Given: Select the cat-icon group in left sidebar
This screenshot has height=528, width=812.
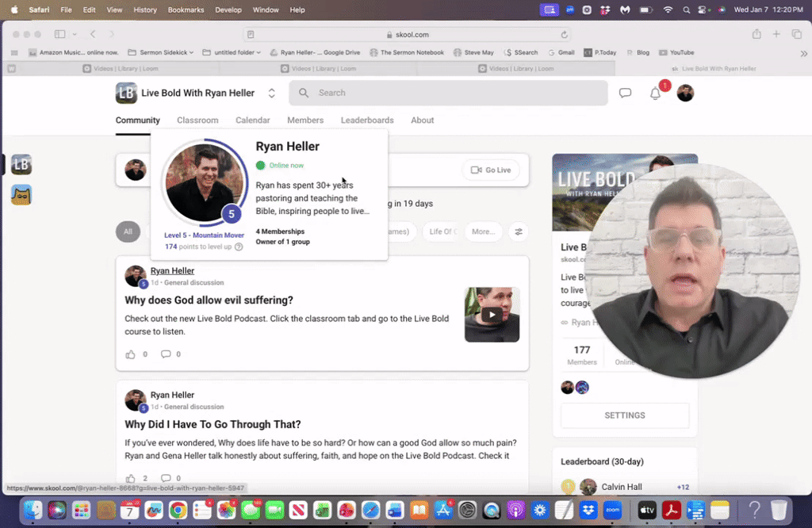Looking at the screenshot, I should click(x=21, y=195).
